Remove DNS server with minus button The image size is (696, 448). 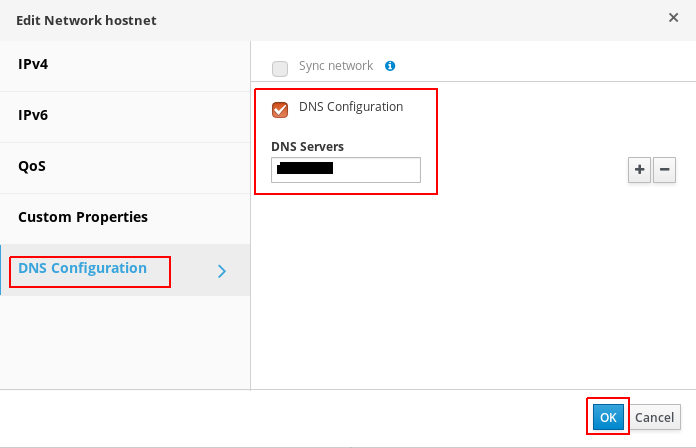coord(664,170)
